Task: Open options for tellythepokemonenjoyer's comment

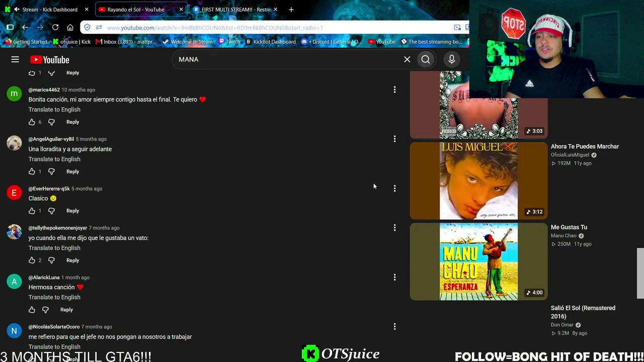Action: click(x=394, y=228)
